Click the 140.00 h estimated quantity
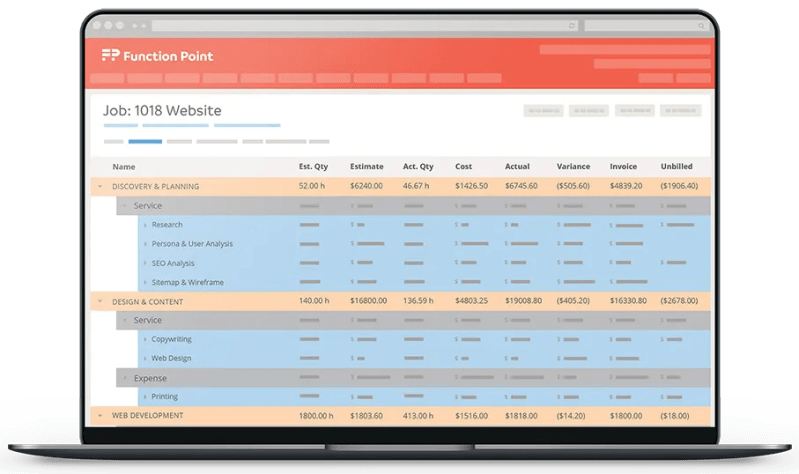Viewport: 799px width, 474px height. pos(314,301)
